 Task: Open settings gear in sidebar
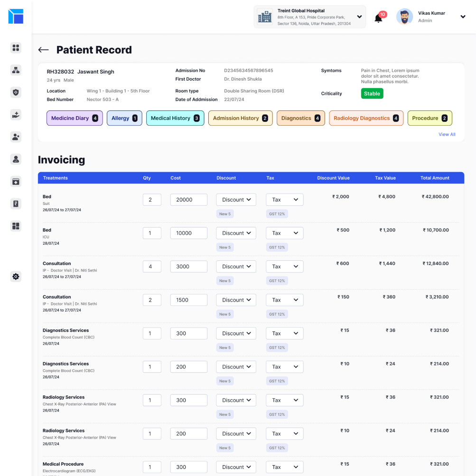pos(16,276)
